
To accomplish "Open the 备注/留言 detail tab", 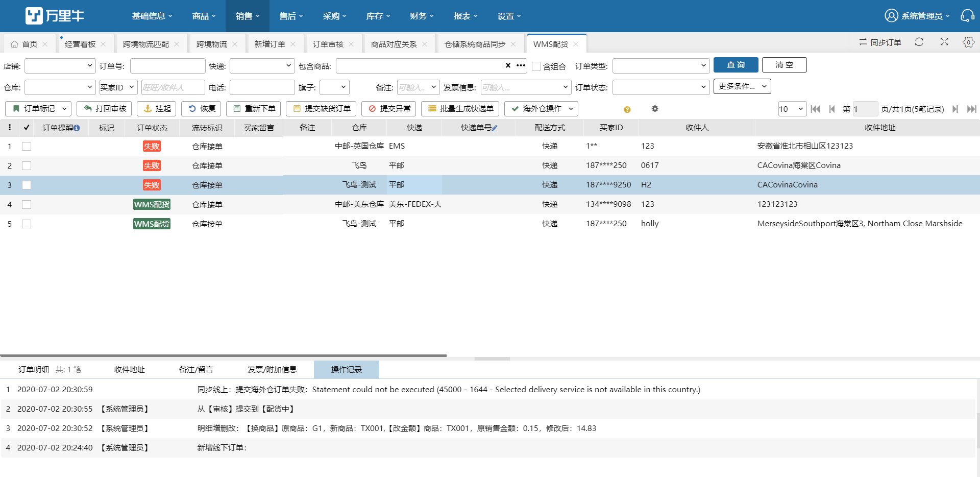I will (x=196, y=370).
